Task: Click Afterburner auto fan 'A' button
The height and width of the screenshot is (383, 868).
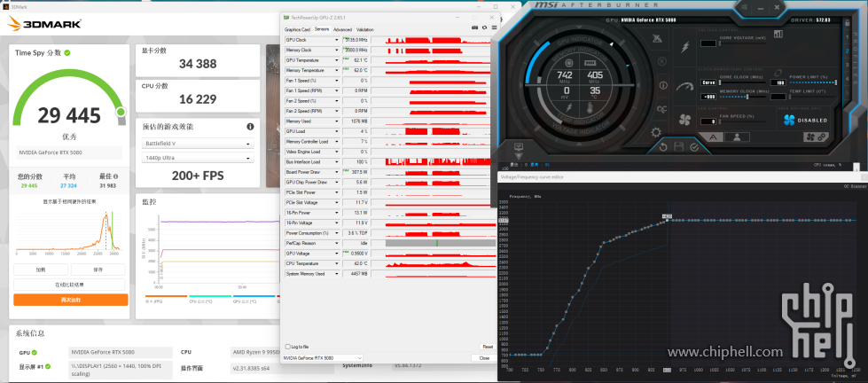Action: click(710, 137)
